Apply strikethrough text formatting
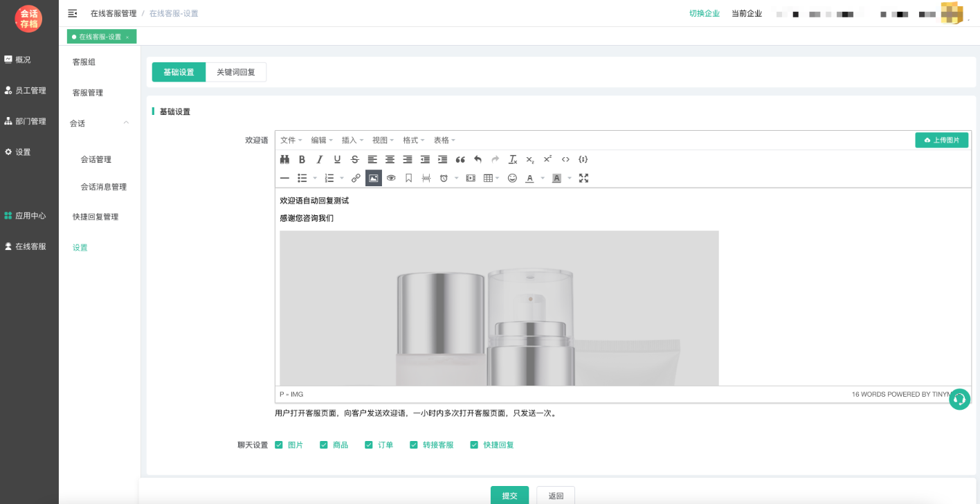This screenshot has height=504, width=980. (x=355, y=159)
